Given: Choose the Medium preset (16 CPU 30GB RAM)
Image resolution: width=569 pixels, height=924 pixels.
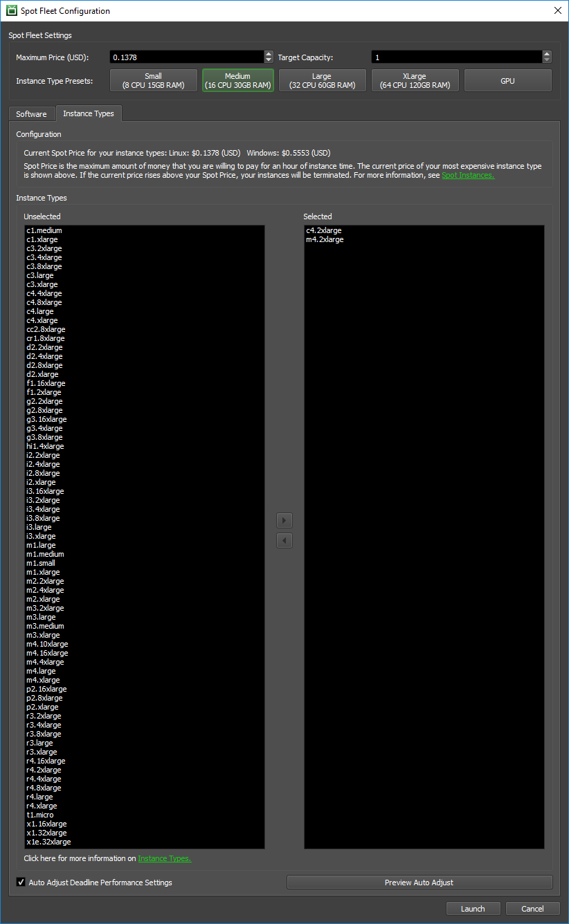Looking at the screenshot, I should click(x=238, y=80).
